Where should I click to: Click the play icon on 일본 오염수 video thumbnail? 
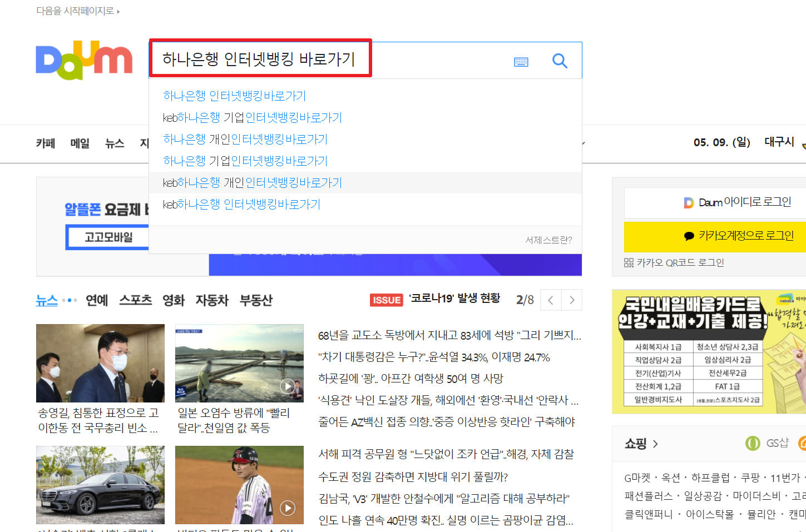coord(287,386)
